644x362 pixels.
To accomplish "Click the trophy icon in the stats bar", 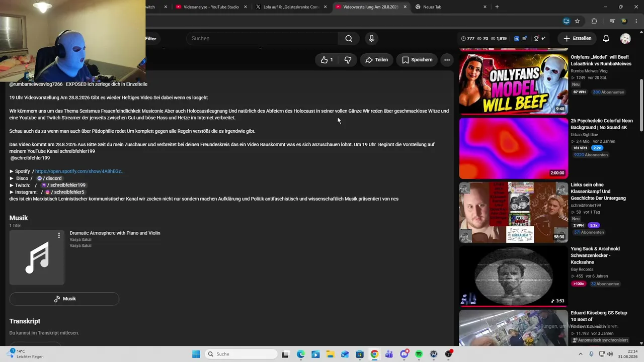I will pos(536,39).
